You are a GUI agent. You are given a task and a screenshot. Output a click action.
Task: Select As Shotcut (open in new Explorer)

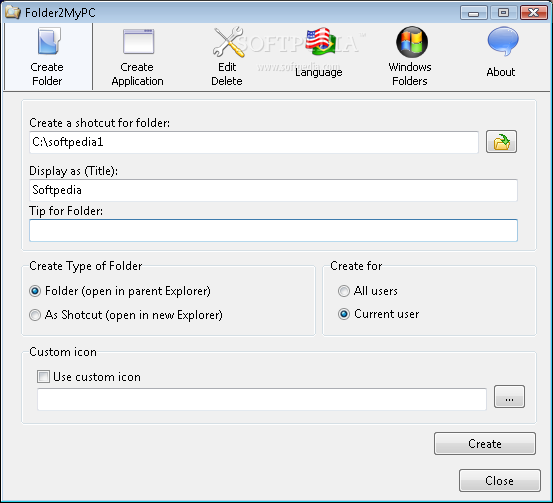click(x=126, y=315)
